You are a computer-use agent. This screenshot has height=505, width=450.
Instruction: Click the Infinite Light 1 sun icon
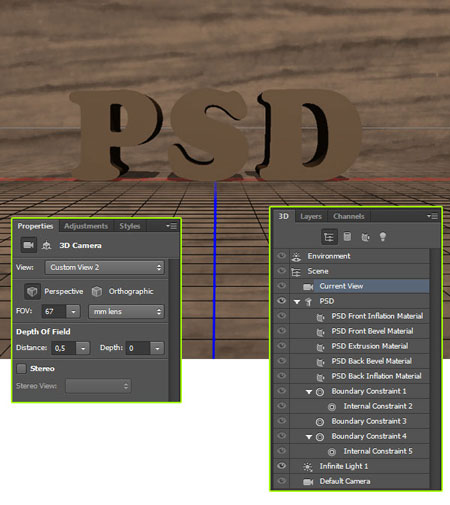308,467
